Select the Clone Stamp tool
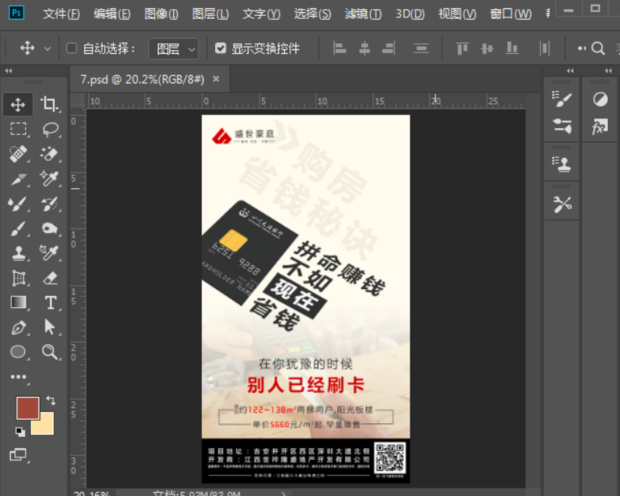Image resolution: width=620 pixels, height=496 pixels. [x=18, y=253]
